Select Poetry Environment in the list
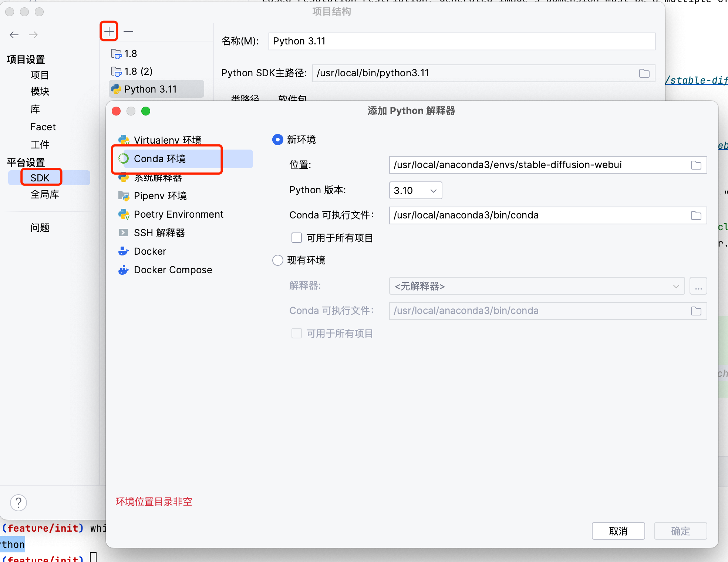The height and width of the screenshot is (562, 728). point(178,214)
